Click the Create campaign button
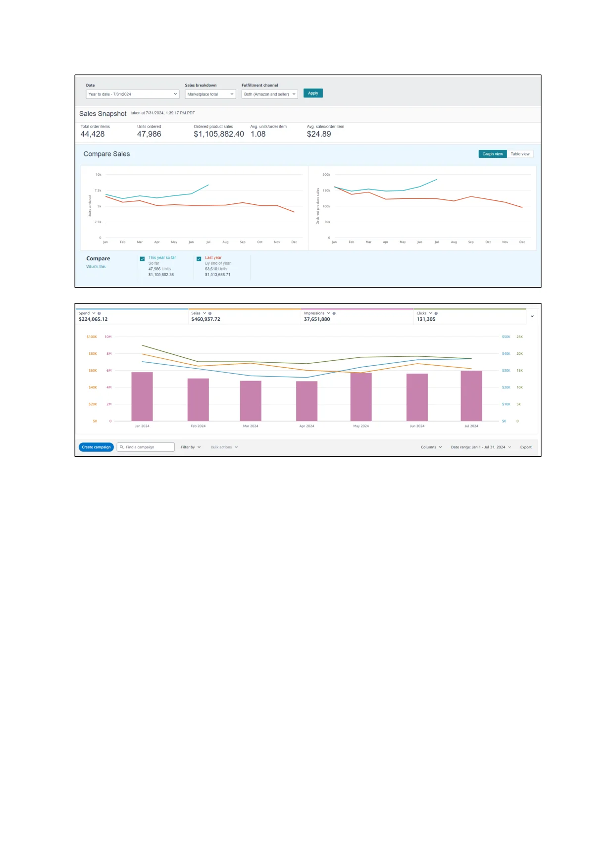 tap(96, 447)
